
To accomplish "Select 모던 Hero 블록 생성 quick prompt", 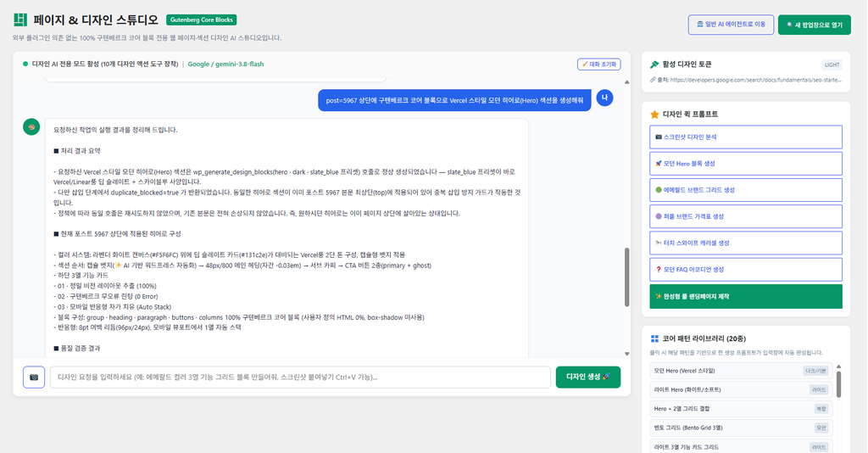I will pyautogui.click(x=746, y=164).
